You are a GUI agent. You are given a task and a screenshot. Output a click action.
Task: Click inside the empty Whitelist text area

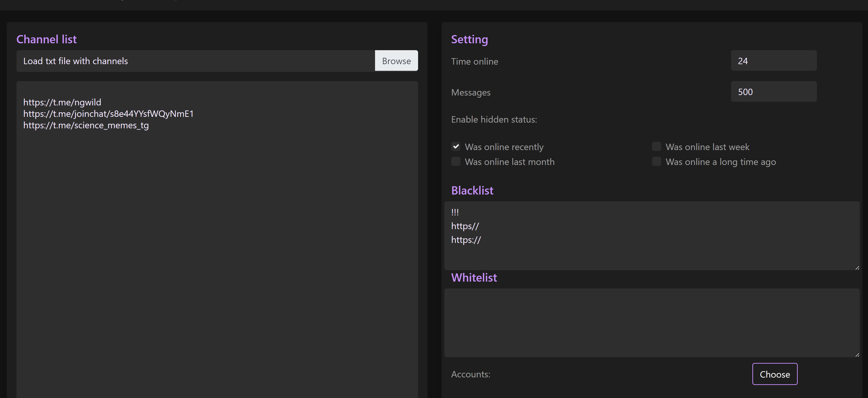[x=652, y=323]
